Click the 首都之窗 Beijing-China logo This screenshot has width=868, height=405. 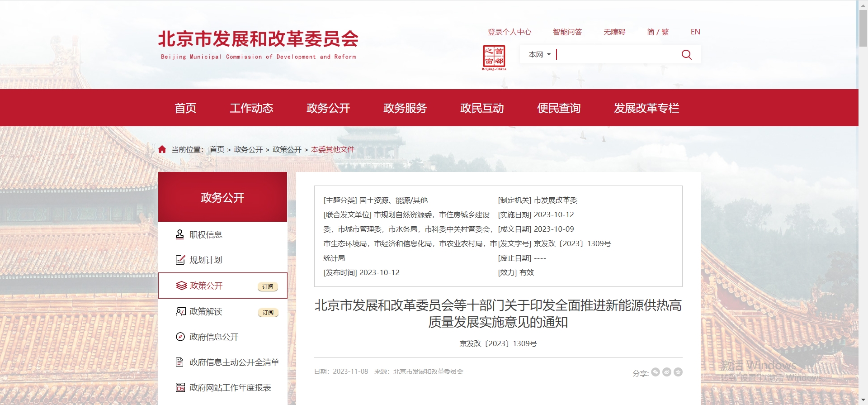tap(494, 57)
